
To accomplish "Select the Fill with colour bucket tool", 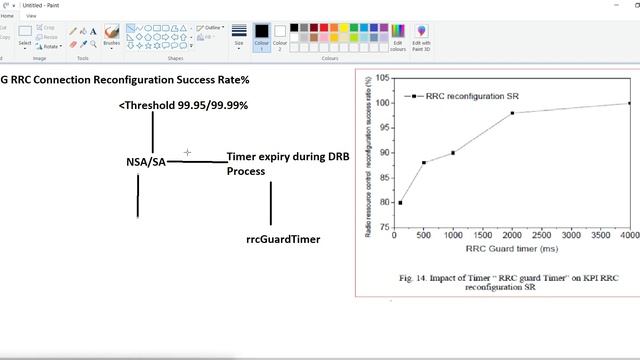I will [x=83, y=31].
